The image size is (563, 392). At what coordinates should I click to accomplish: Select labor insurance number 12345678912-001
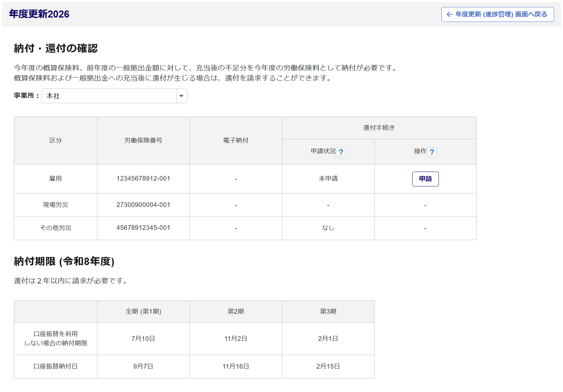coord(143,179)
